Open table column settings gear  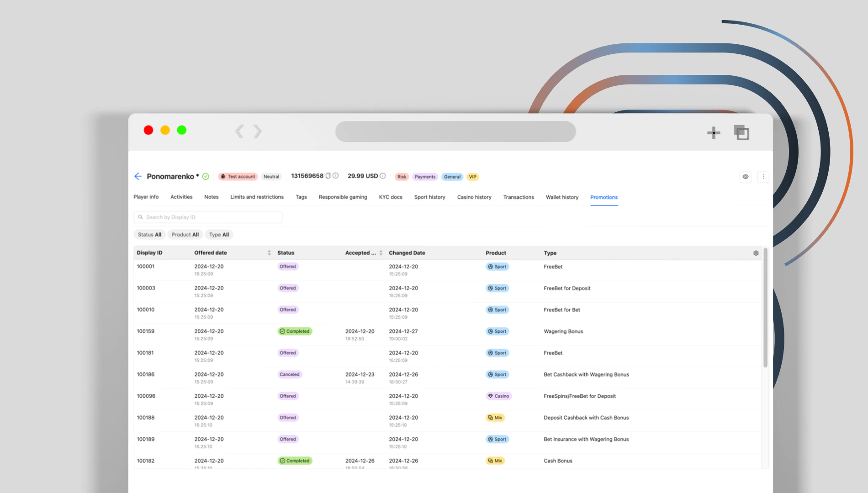756,253
